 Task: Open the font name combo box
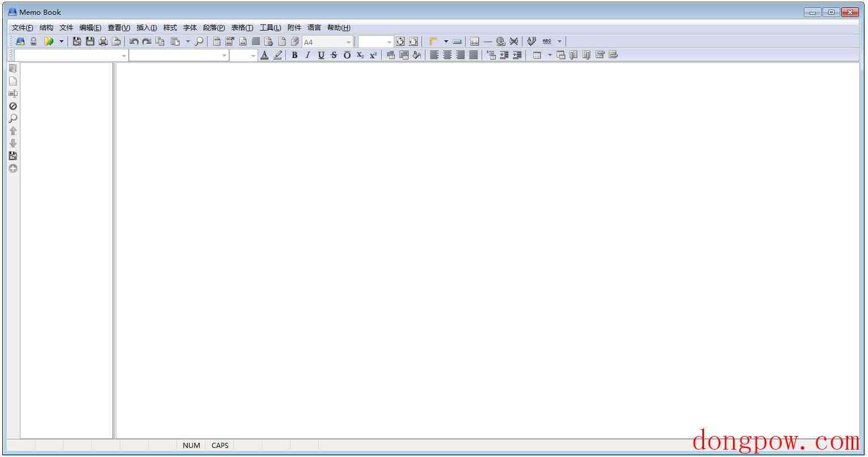point(179,56)
